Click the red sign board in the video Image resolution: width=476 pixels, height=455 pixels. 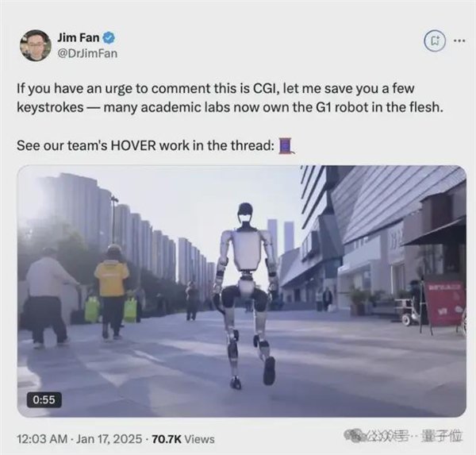click(445, 304)
